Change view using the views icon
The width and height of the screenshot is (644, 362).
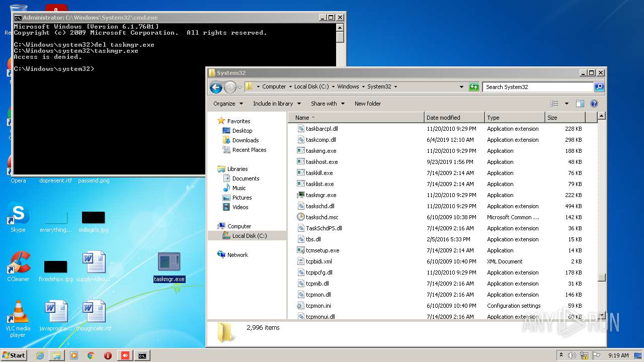[x=554, y=104]
